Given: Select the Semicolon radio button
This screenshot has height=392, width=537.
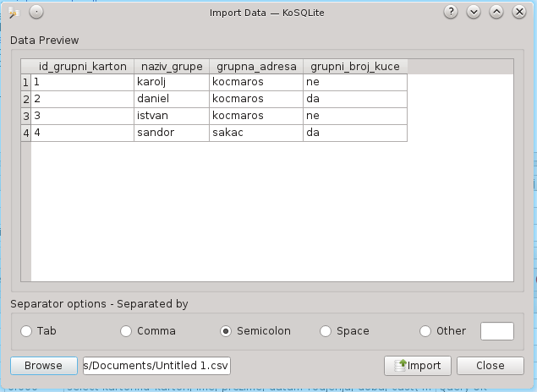Looking at the screenshot, I should [x=226, y=331].
